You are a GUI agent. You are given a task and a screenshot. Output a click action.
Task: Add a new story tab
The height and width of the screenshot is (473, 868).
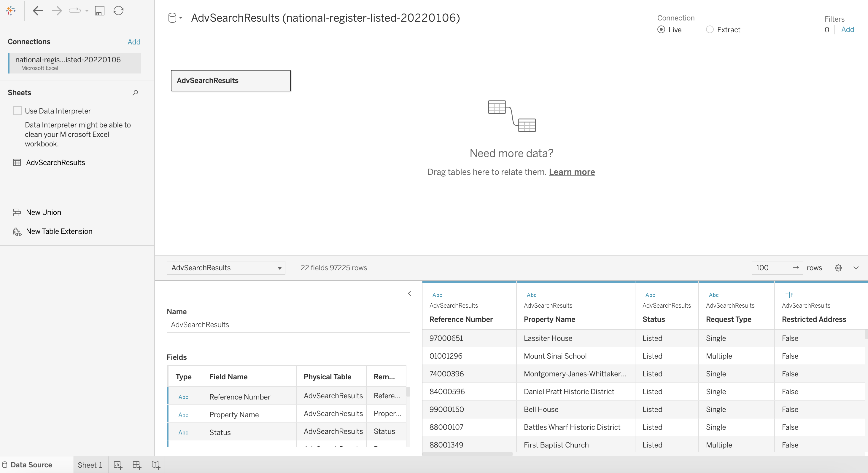[156, 465]
